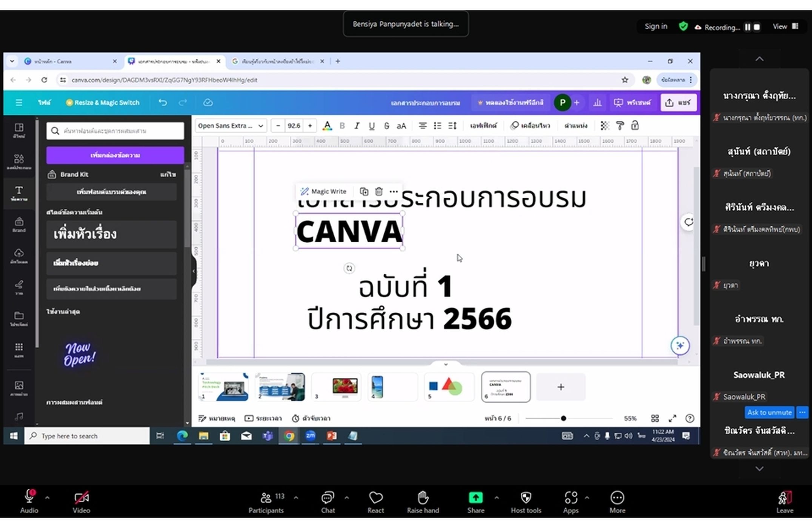
Task: Toggle underline text formatting
Action: (372, 126)
